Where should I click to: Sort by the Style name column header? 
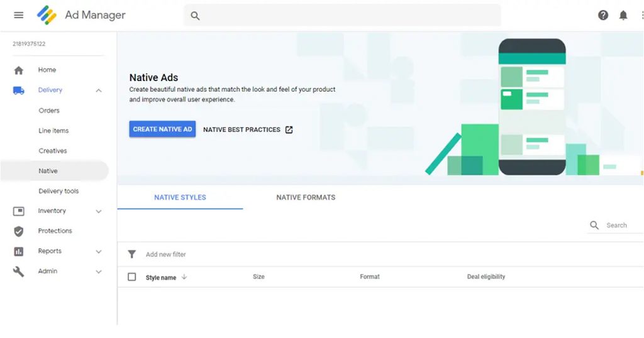160,277
